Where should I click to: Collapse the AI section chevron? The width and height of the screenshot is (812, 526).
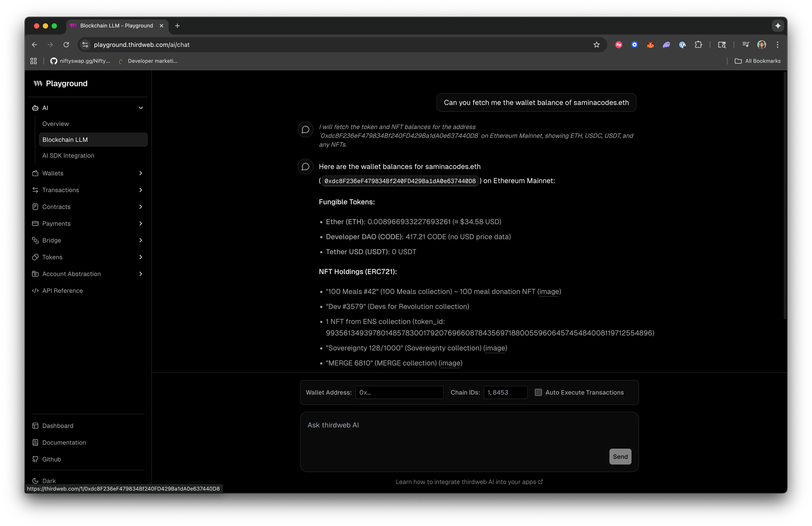(141, 108)
